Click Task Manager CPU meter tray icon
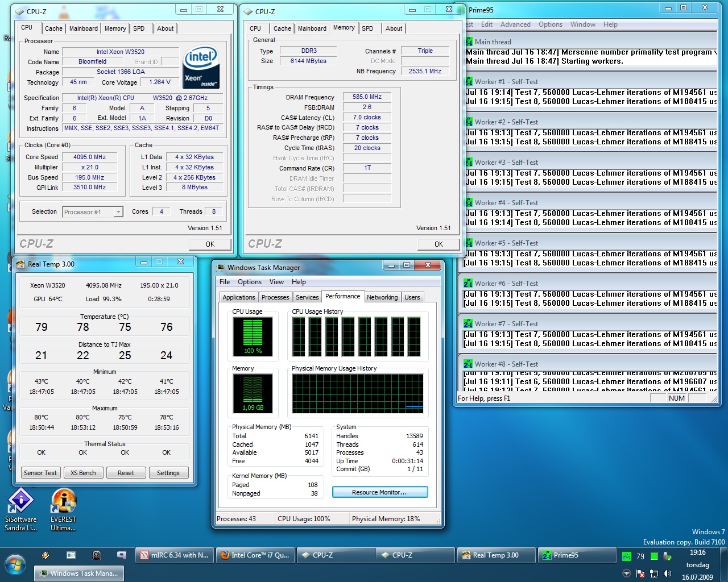This screenshot has height=582, width=728. pos(654,556)
